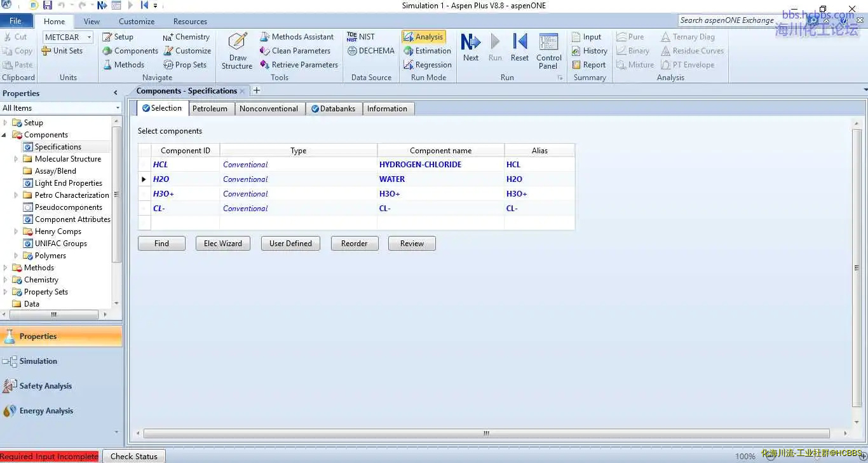Switch run mode to Regression
Image resolution: width=868 pixels, height=463 pixels.
pos(427,65)
